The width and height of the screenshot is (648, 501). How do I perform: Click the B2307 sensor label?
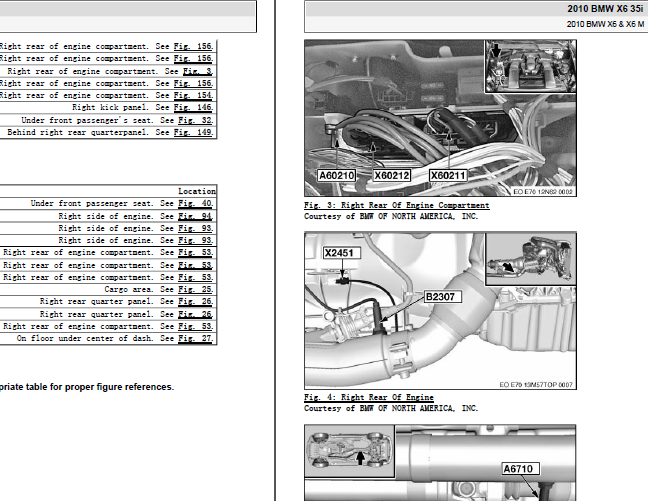pyautogui.click(x=442, y=297)
